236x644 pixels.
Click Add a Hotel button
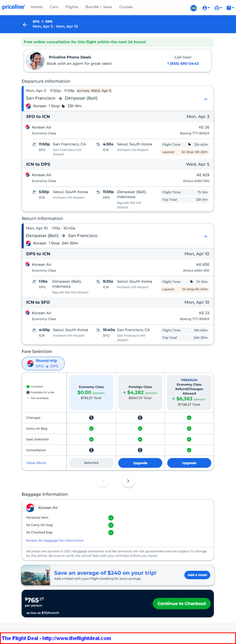tap(197, 575)
